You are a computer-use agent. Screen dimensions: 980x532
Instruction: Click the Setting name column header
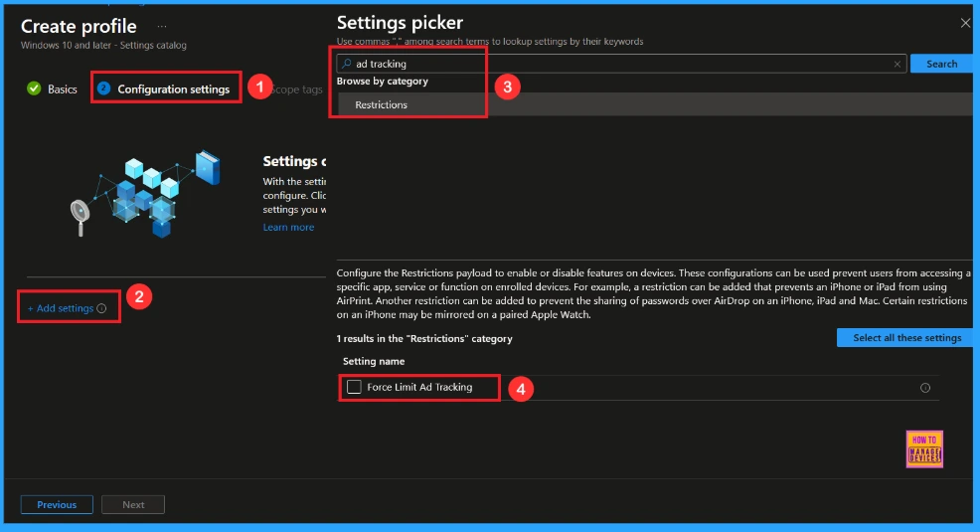373,361
